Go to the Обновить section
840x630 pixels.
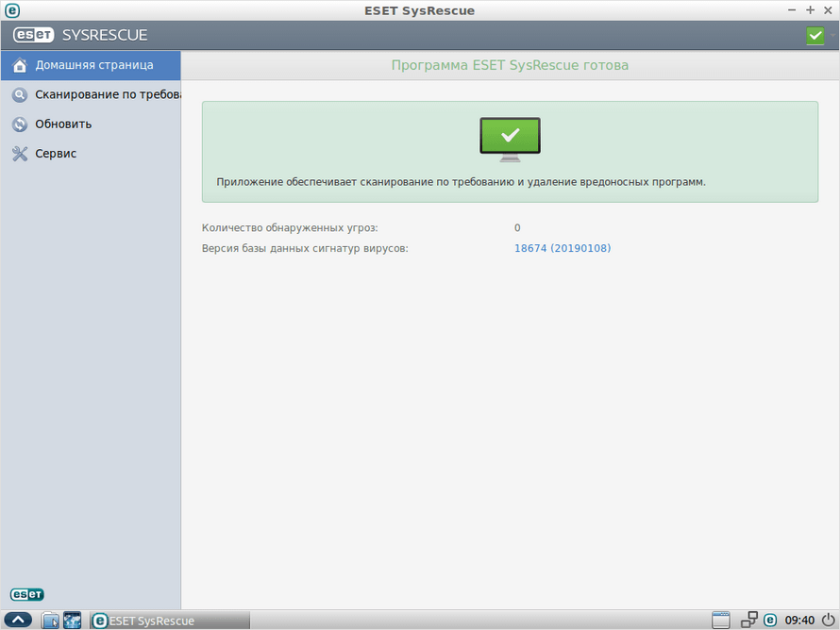coord(63,124)
